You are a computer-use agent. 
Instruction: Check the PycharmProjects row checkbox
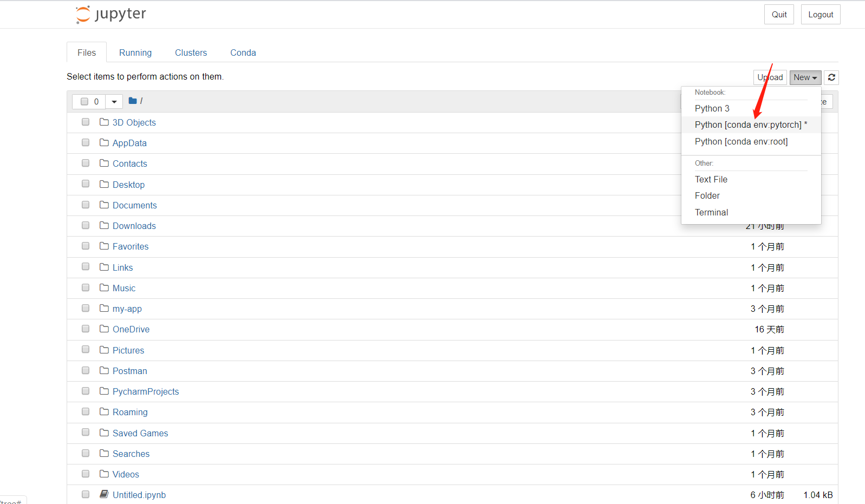(x=86, y=391)
